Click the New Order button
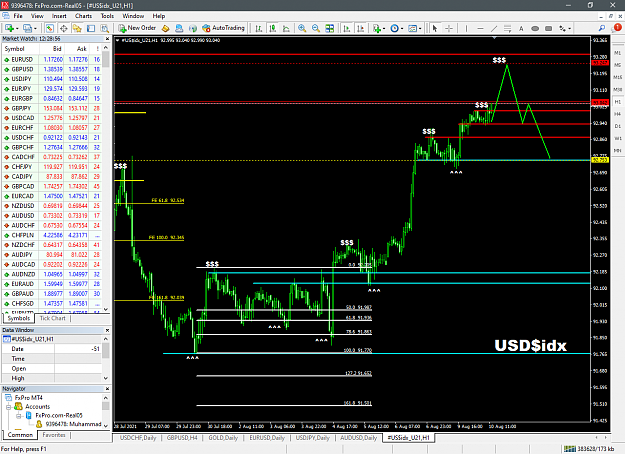This screenshot has height=454, width=625. click(x=137, y=28)
